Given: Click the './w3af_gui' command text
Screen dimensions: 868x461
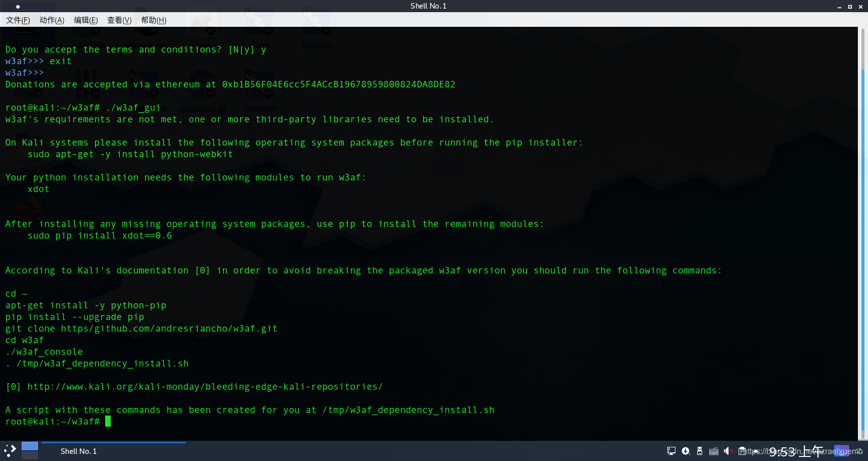Looking at the screenshot, I should coord(133,108).
